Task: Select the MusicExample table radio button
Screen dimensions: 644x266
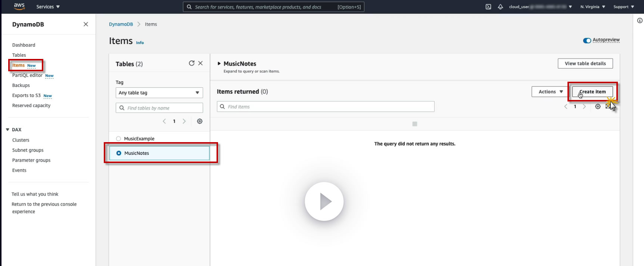Action: click(x=118, y=139)
